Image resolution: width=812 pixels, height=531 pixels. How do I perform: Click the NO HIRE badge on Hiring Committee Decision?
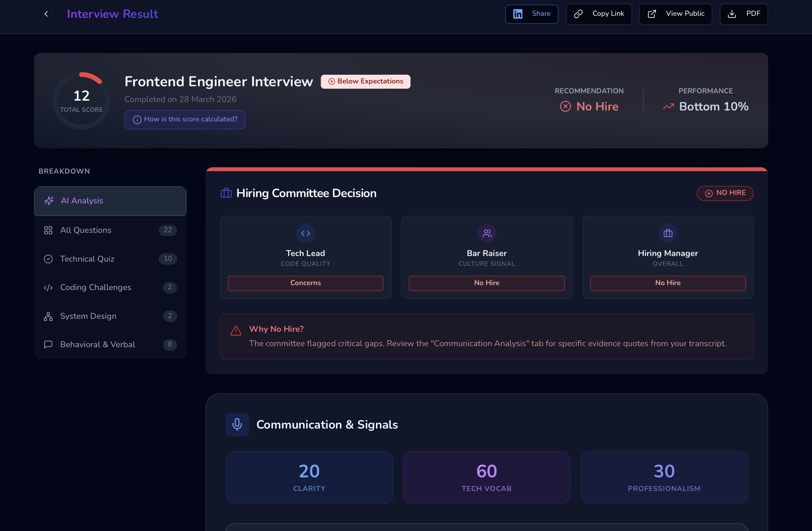(725, 193)
